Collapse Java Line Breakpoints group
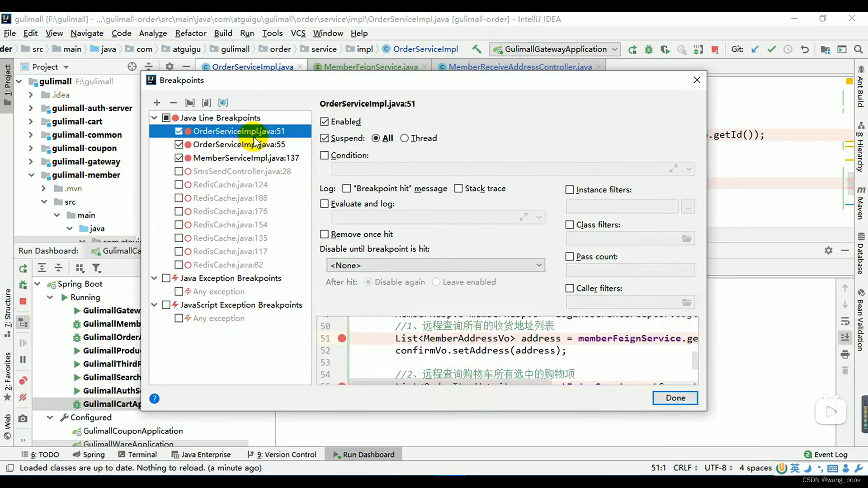 click(x=154, y=118)
